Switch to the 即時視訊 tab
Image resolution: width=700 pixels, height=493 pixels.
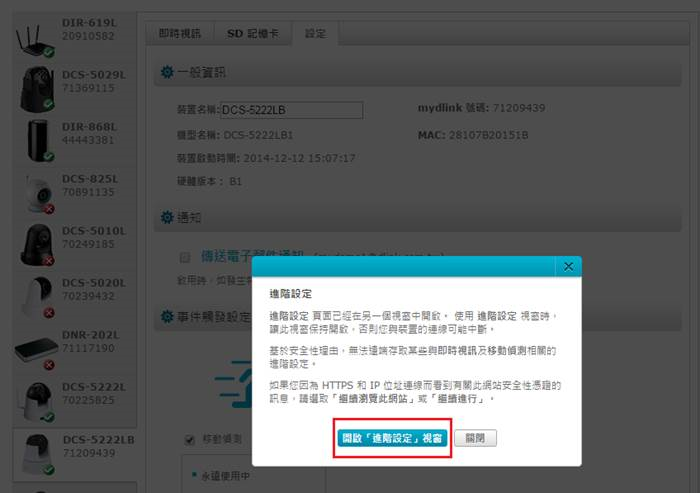(180, 34)
